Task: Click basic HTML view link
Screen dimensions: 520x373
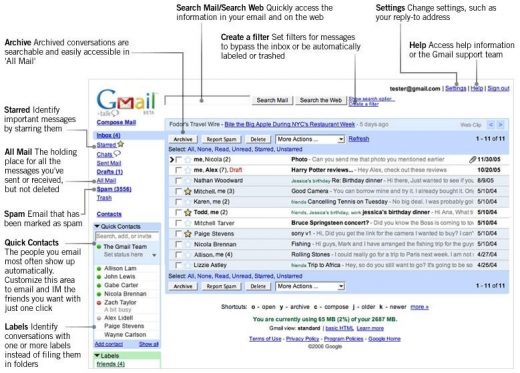Action: [x=339, y=328]
